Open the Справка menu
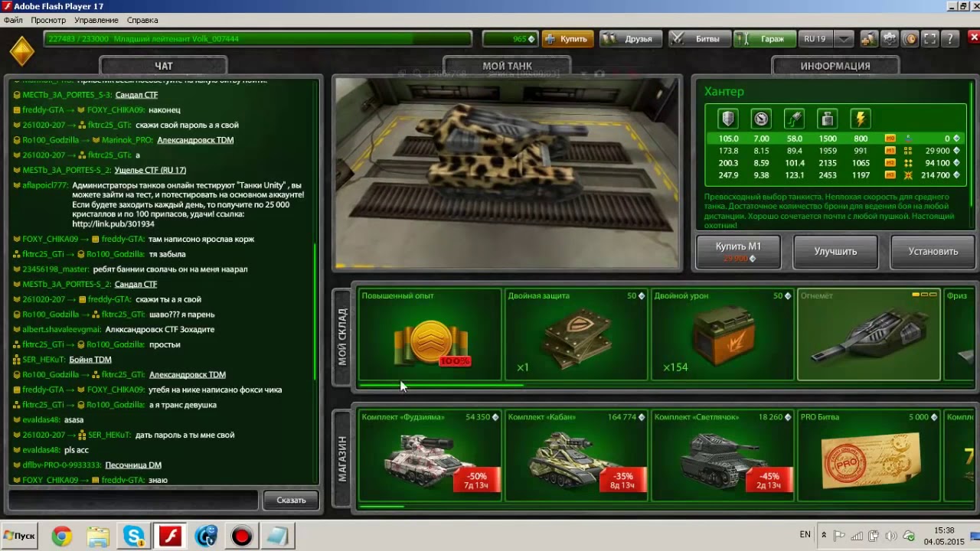 tap(142, 20)
